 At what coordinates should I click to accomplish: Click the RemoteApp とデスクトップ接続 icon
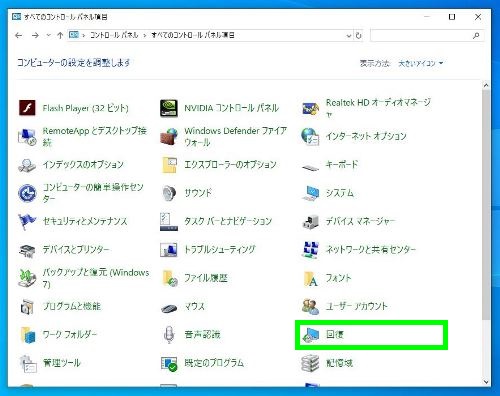pos(27,137)
